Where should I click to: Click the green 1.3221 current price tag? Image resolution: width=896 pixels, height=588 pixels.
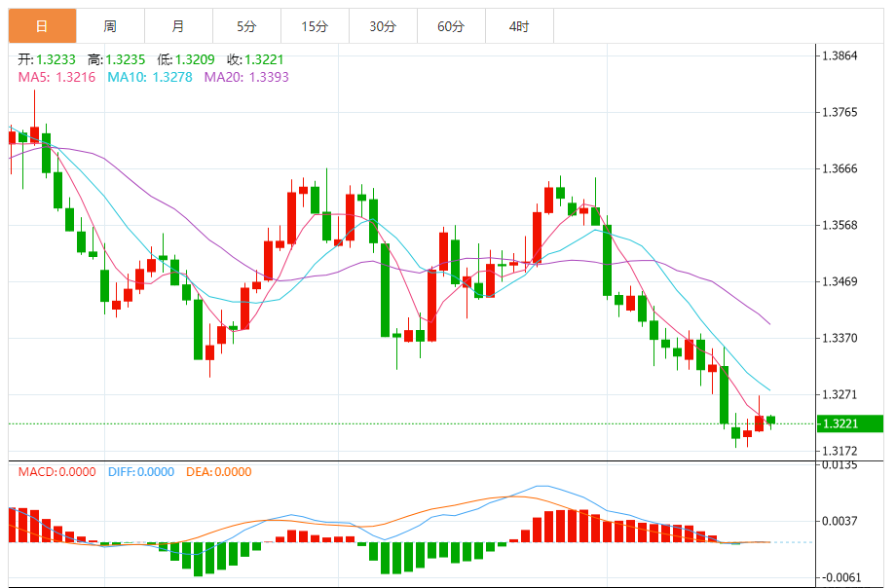pos(849,423)
